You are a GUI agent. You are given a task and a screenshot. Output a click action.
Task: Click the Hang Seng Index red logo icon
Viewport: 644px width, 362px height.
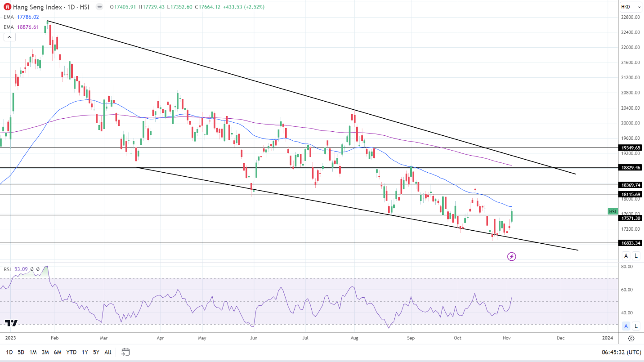(x=7, y=7)
